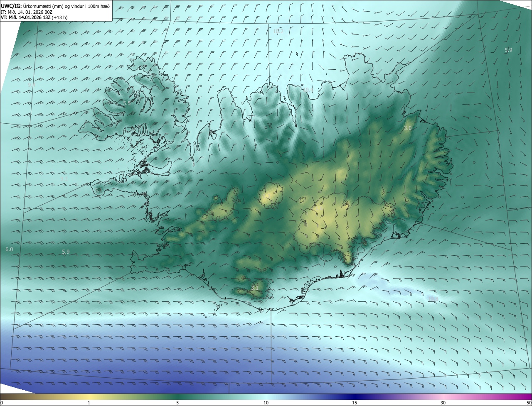This screenshot has height=406, width=532.
Task: Click the '10' tick label on the color scale
Action: coord(266,403)
